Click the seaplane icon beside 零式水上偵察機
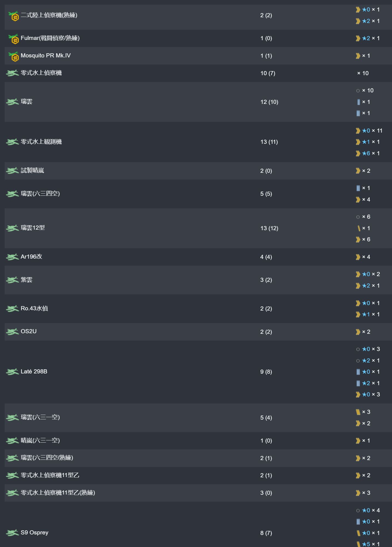Image resolution: width=392 pixels, height=547 pixels. click(x=12, y=73)
